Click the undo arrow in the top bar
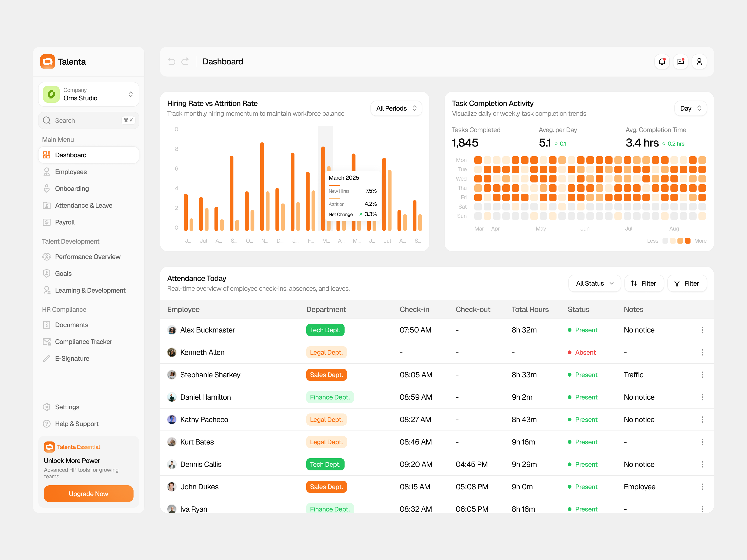The height and width of the screenshot is (560, 747). (172, 61)
